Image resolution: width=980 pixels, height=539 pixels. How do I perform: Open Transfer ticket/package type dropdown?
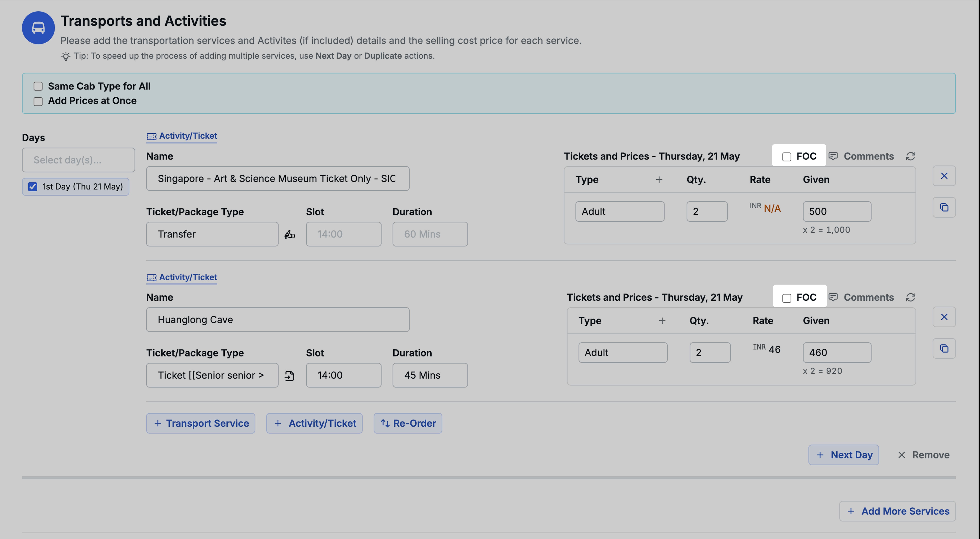point(212,234)
